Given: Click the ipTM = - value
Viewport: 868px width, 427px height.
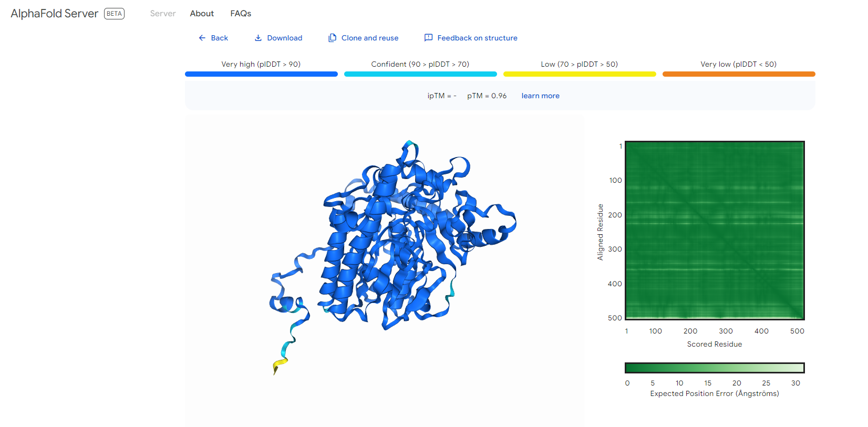Looking at the screenshot, I should pyautogui.click(x=441, y=96).
